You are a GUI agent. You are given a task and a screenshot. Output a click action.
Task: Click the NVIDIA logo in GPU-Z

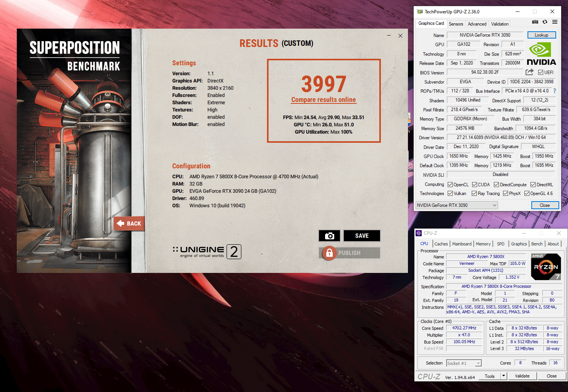[x=541, y=54]
